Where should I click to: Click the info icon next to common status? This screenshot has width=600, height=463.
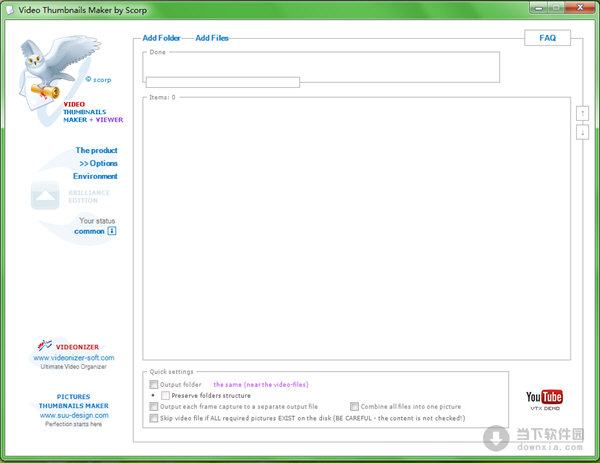tap(112, 231)
